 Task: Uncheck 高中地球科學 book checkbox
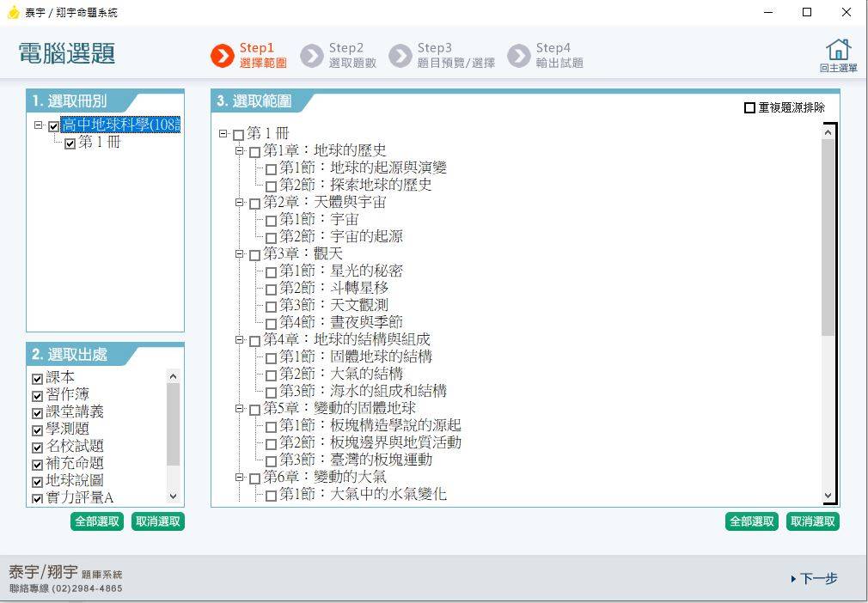click(53, 126)
